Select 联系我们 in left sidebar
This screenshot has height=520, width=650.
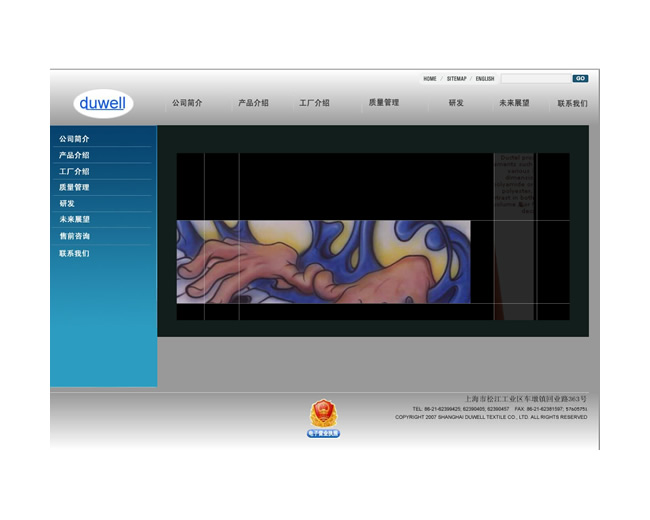click(x=74, y=253)
